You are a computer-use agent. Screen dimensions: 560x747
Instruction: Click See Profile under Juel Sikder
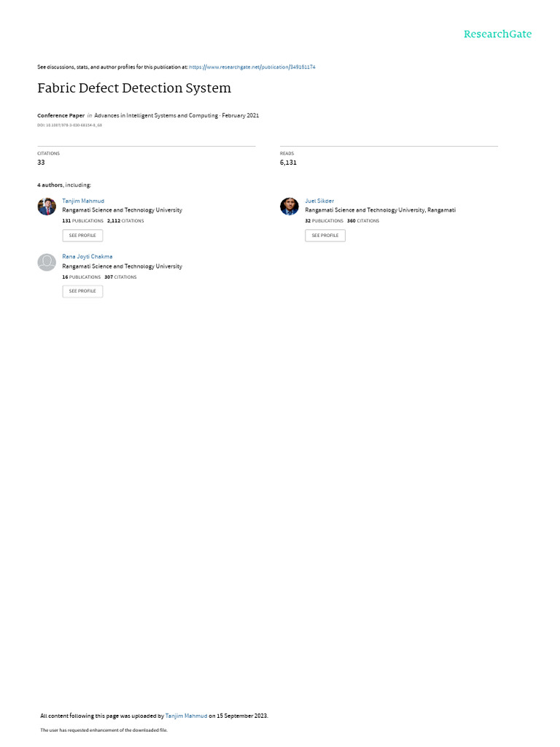[x=325, y=236]
